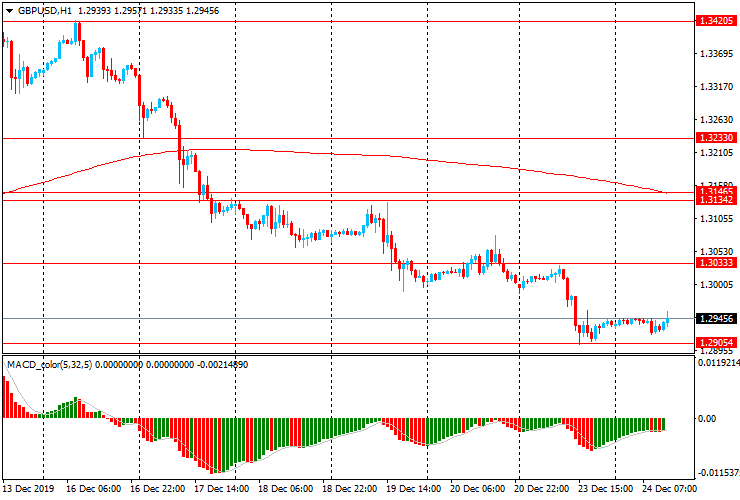Select the 1.34205 resistance level label
740x500 pixels.
pos(716,21)
